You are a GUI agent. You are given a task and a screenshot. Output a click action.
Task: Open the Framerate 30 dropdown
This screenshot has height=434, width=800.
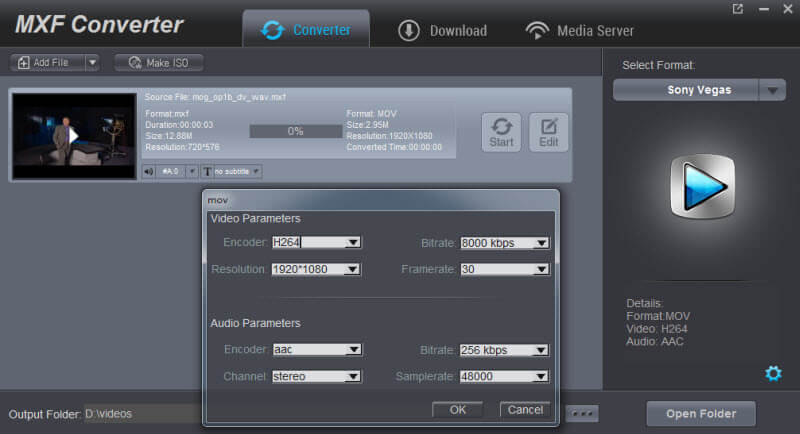point(505,269)
